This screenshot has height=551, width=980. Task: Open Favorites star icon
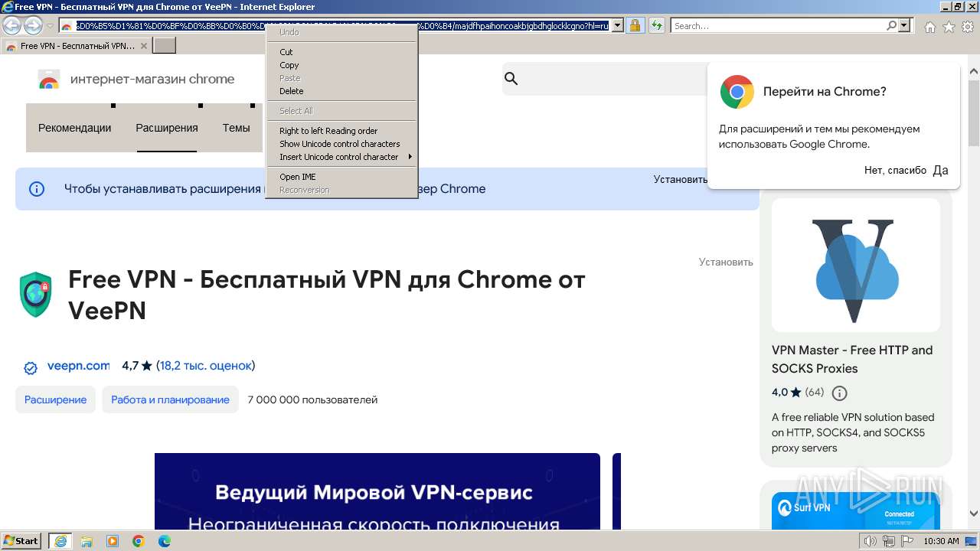949,27
